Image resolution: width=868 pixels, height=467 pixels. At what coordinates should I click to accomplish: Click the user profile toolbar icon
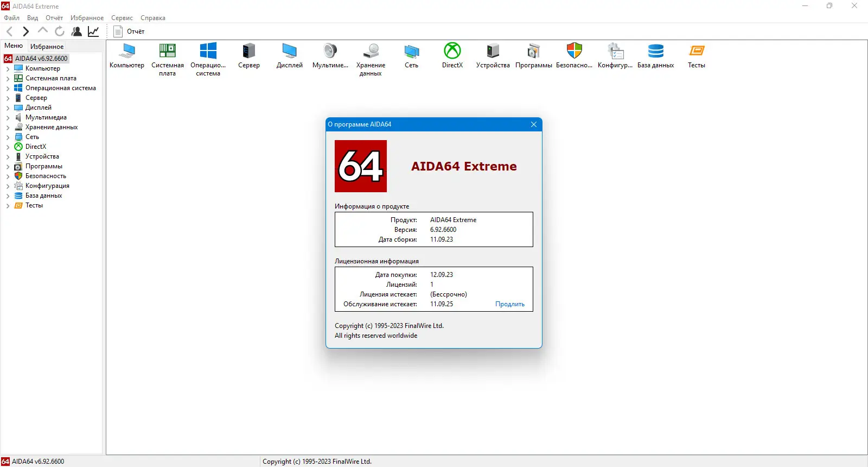(76, 31)
